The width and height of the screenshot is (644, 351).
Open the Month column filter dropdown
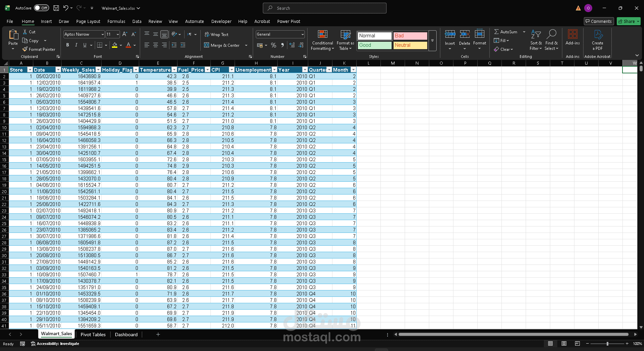[x=353, y=70]
